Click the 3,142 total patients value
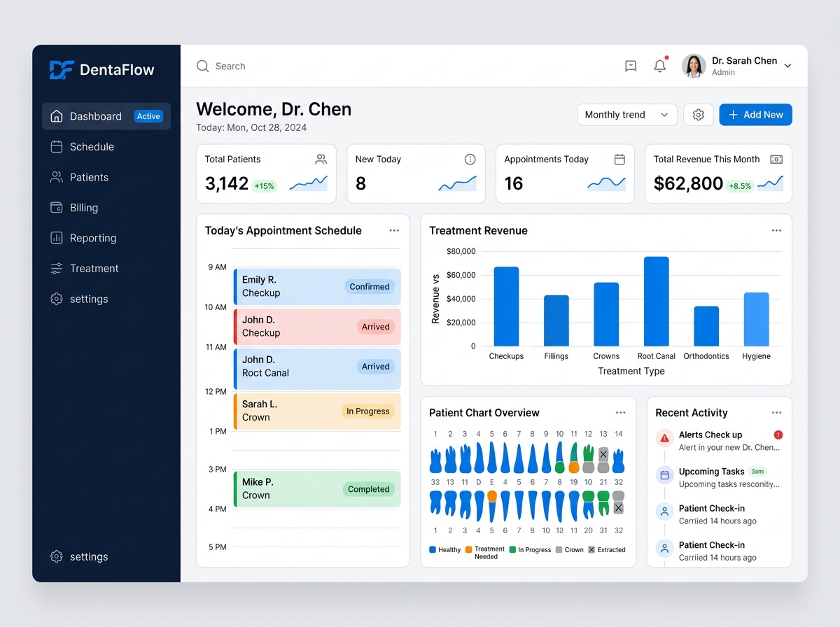Screen dimensions: 840x627 point(227,184)
